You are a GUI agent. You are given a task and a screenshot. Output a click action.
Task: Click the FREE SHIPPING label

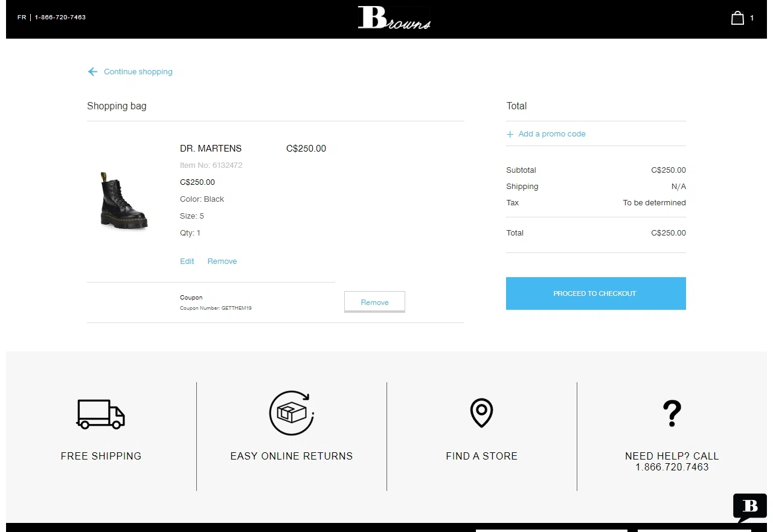click(x=101, y=457)
